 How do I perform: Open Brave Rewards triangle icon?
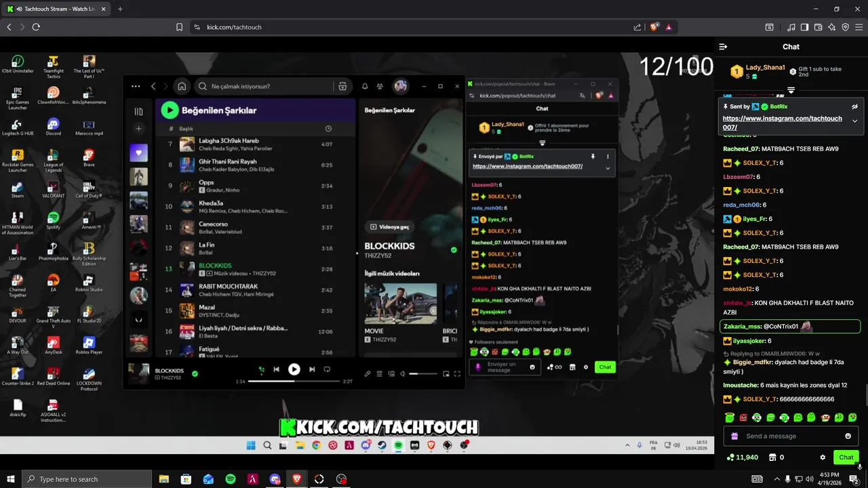669,27
